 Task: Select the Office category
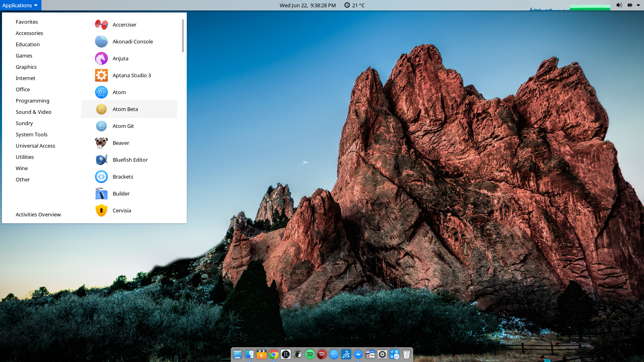tap(23, 89)
